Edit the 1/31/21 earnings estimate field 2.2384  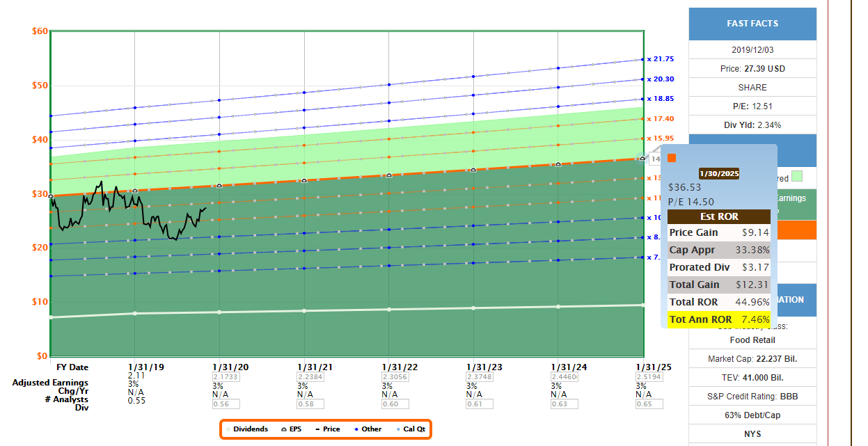(311, 376)
